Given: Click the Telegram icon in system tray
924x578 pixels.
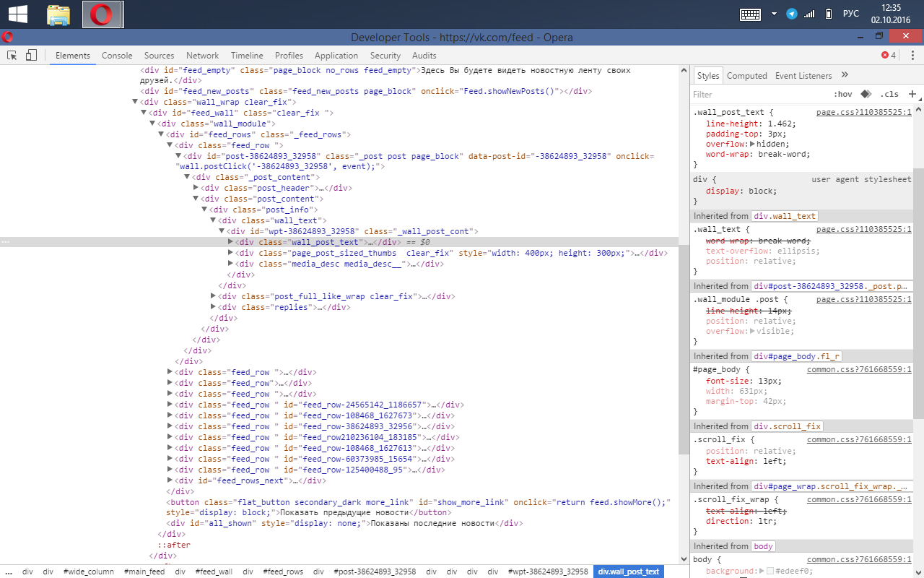Looking at the screenshot, I should [792, 14].
